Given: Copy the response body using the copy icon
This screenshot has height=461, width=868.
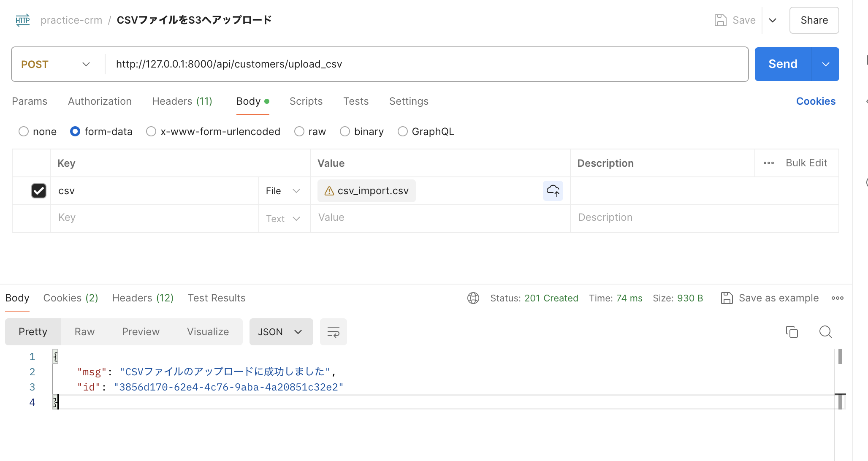Looking at the screenshot, I should pyautogui.click(x=792, y=332).
